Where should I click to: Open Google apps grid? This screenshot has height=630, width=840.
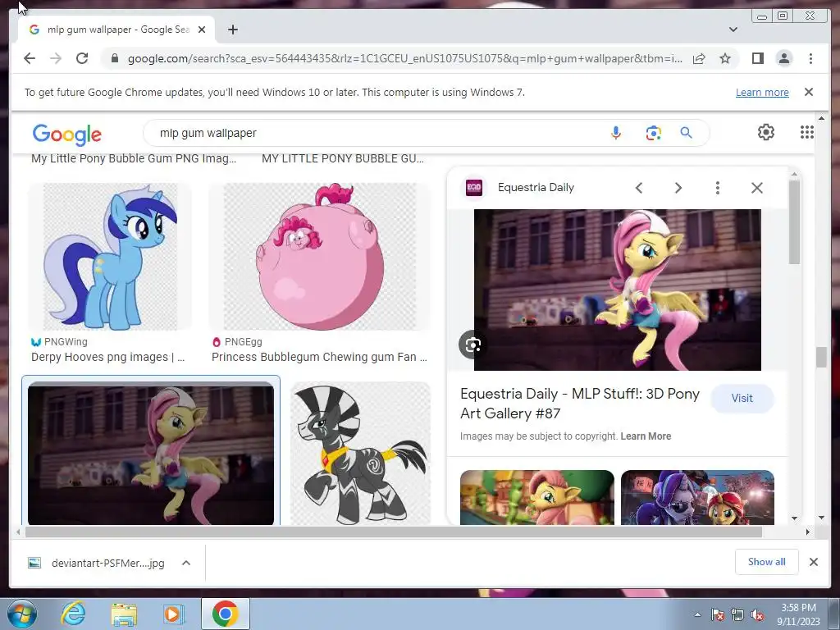807,132
